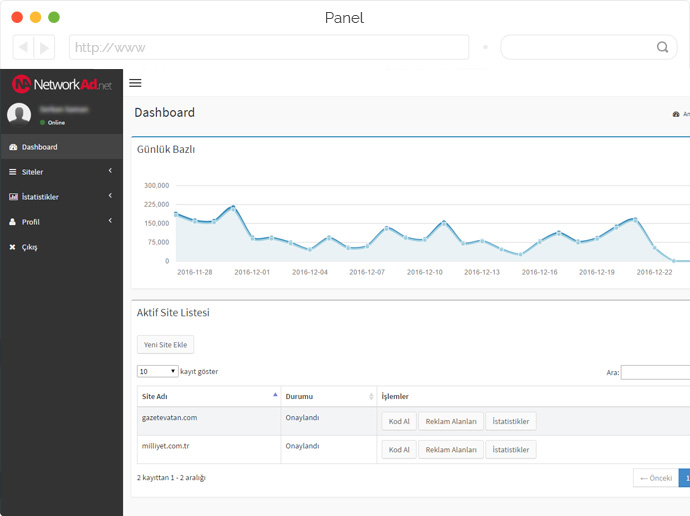Screen dimensions: 690x516
Task: Click the search magnifier icon in browser bar
Action: (x=662, y=47)
